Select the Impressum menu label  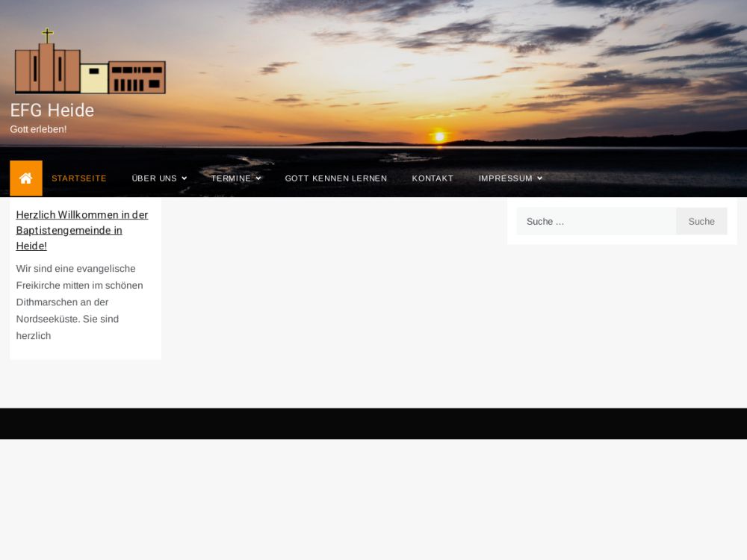pyautogui.click(x=505, y=178)
